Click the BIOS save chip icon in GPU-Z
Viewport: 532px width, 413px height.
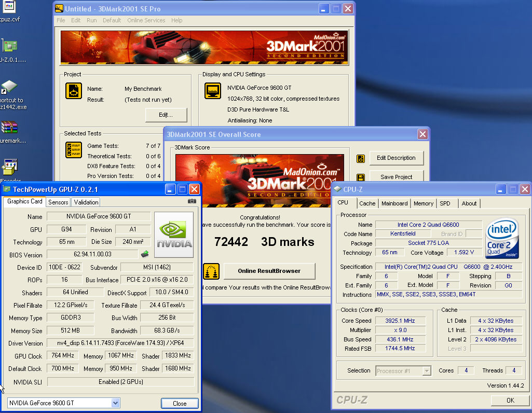point(145,254)
